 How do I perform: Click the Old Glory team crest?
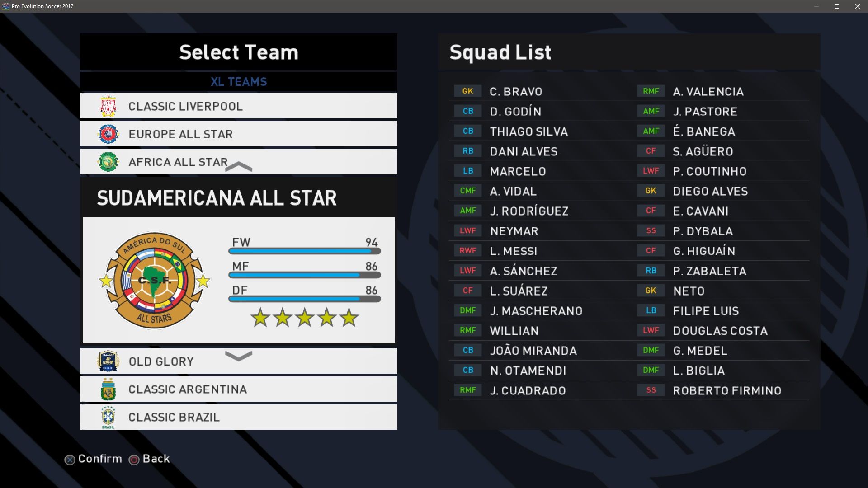point(108,361)
